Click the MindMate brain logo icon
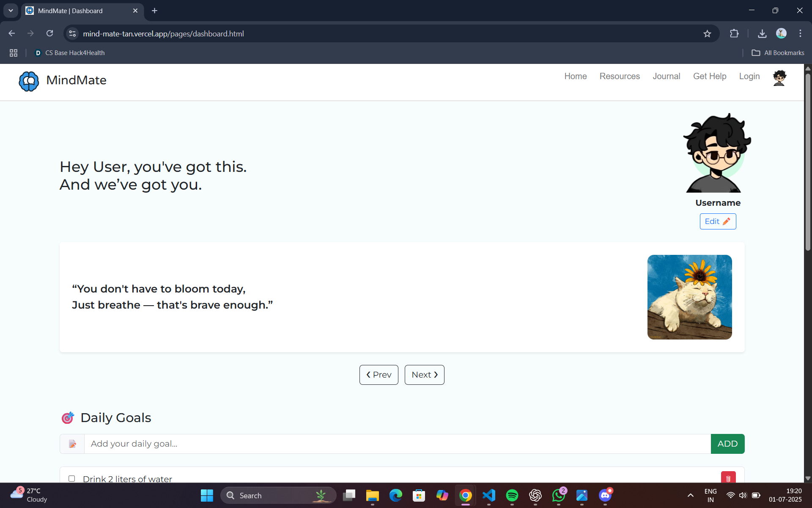The image size is (812, 508). [29, 81]
